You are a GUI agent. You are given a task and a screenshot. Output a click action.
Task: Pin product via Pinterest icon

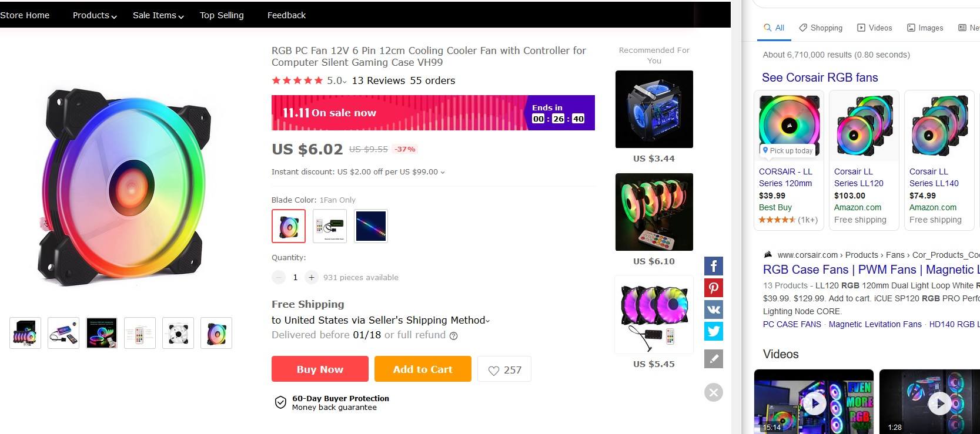[x=714, y=288]
